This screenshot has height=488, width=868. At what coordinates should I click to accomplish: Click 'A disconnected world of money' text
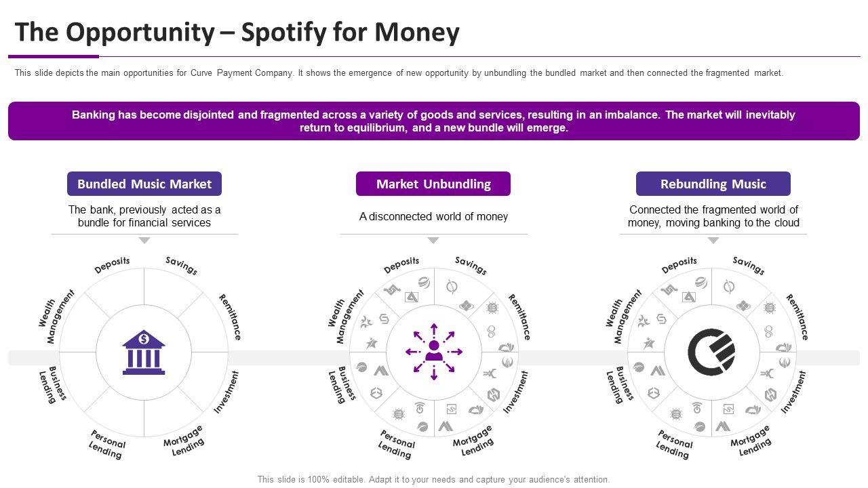pos(433,216)
